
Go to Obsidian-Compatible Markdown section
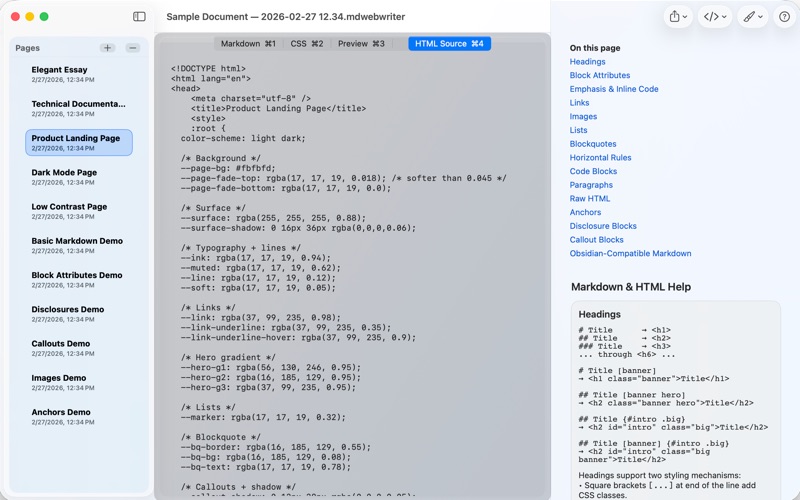click(630, 254)
